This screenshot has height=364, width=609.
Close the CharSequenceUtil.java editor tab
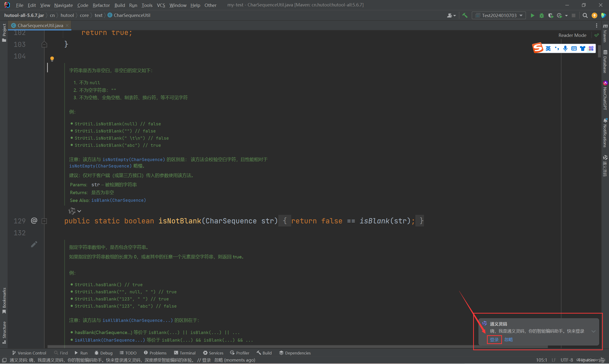[67, 25]
